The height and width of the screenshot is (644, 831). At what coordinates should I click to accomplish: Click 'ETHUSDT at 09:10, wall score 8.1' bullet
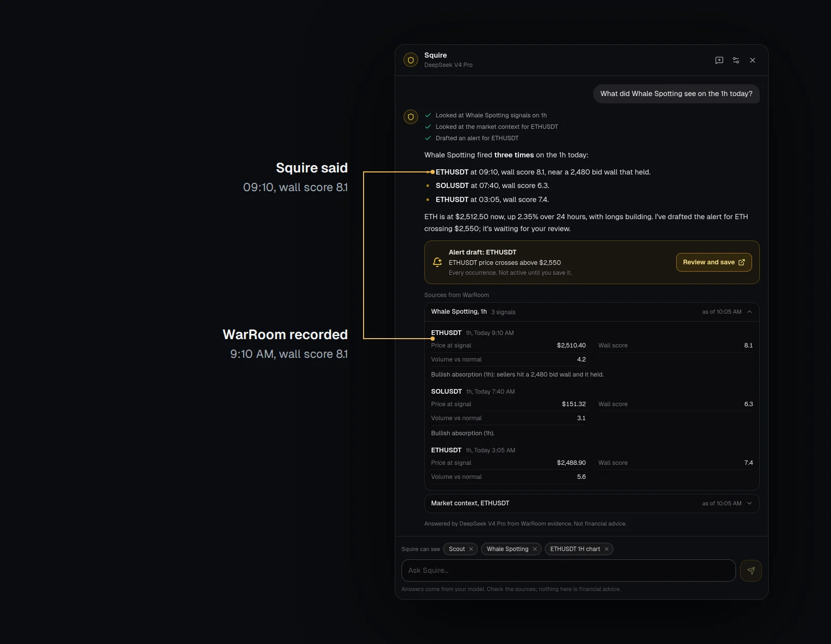pyautogui.click(x=543, y=172)
